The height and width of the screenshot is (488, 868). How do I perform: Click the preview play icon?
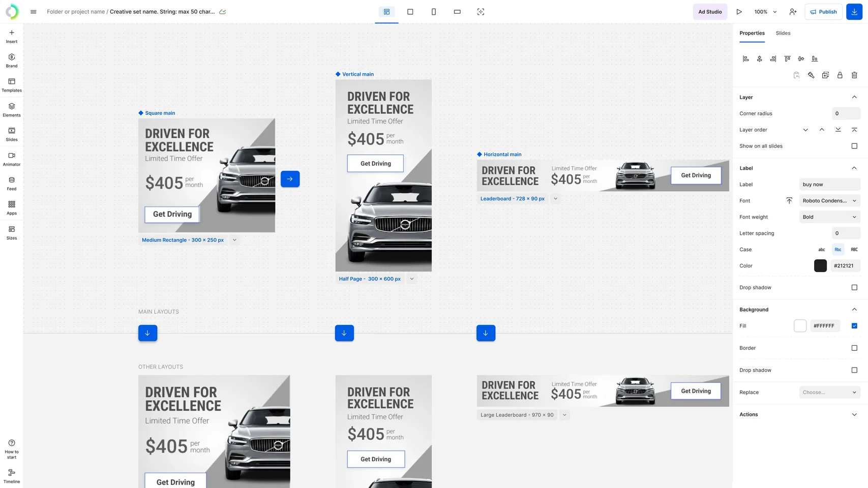[x=739, y=12]
